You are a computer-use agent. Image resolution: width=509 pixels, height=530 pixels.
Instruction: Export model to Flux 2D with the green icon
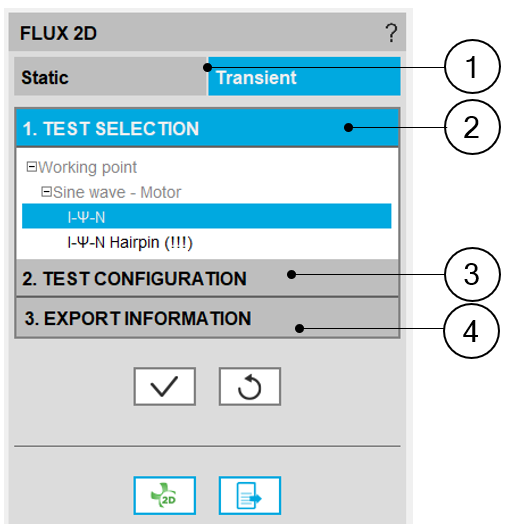click(164, 496)
